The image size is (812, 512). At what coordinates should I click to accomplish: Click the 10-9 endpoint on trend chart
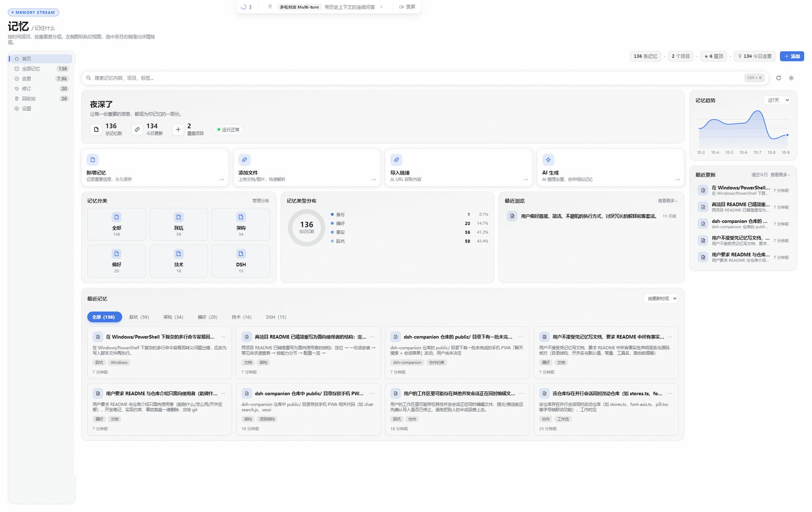click(x=787, y=135)
